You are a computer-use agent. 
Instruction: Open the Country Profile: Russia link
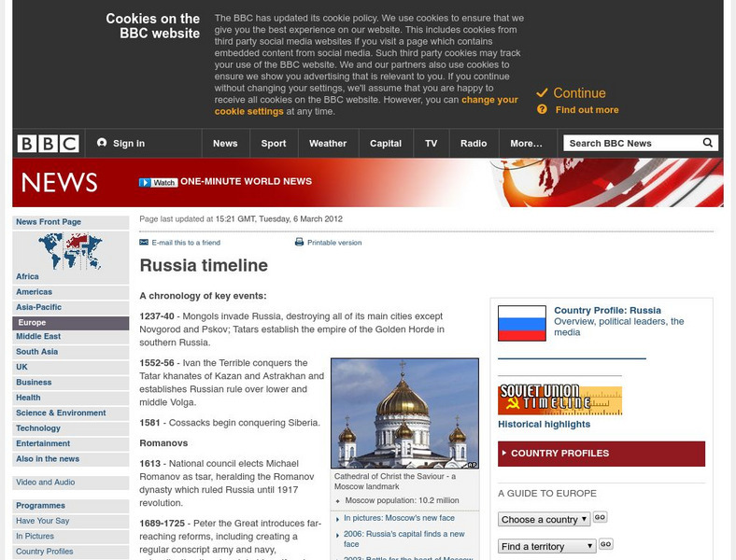607,310
